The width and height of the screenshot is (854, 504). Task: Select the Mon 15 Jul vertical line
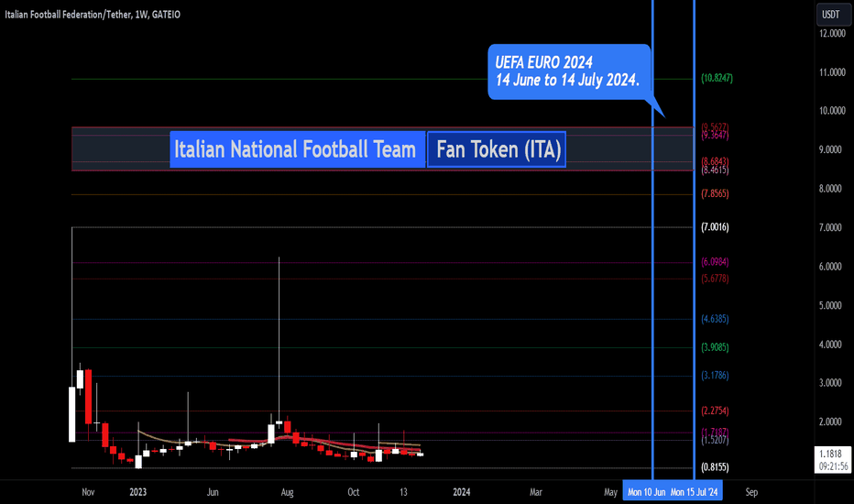coord(694,240)
